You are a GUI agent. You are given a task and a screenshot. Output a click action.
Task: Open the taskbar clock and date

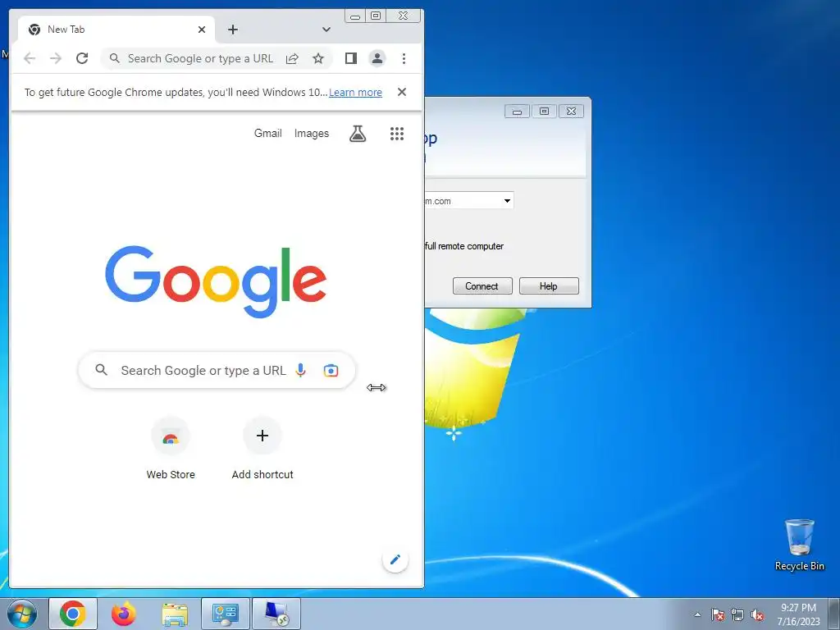coord(798,614)
